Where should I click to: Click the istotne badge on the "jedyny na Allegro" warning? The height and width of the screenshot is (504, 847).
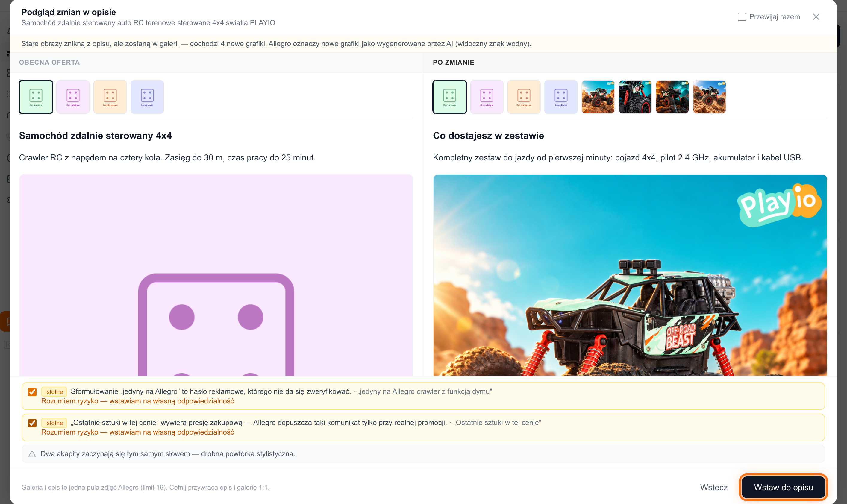54,391
